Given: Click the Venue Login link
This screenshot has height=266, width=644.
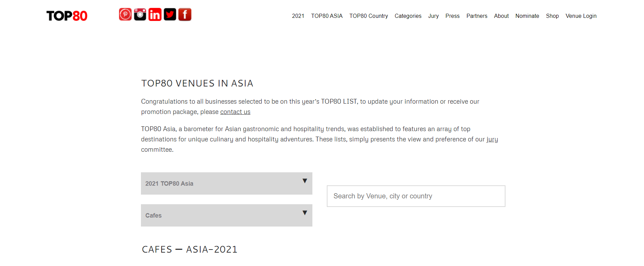Looking at the screenshot, I should point(581,16).
